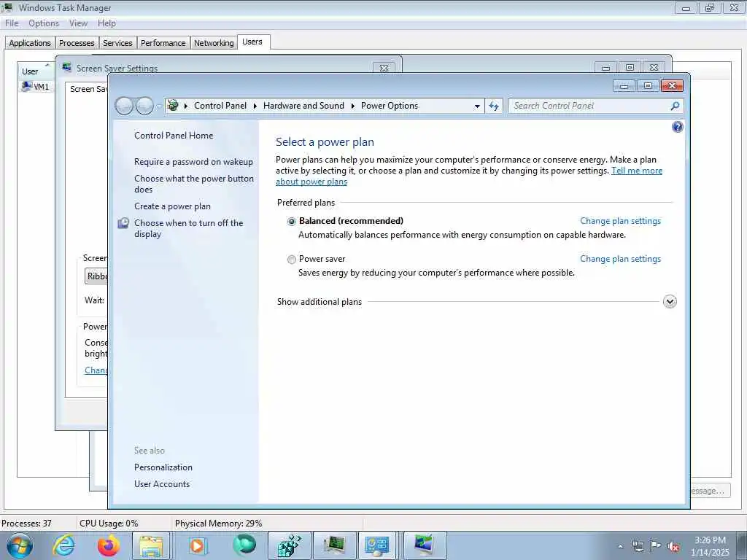
Task: Open the address bar history dropdown arrow
Action: pyautogui.click(x=477, y=106)
